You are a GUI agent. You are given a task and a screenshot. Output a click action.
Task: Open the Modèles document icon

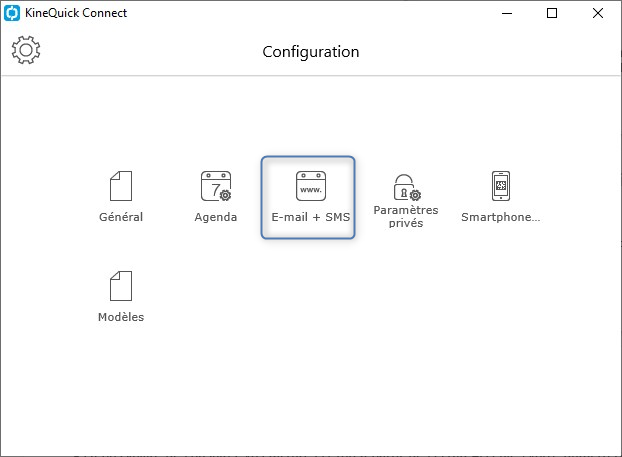point(121,286)
